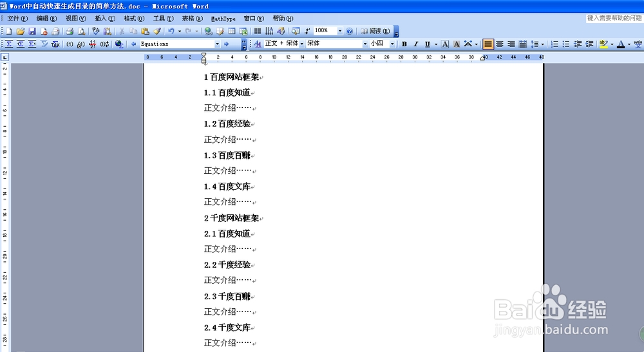Open the 插入 menu
Image resolution: width=644 pixels, height=352 pixels.
(105, 19)
